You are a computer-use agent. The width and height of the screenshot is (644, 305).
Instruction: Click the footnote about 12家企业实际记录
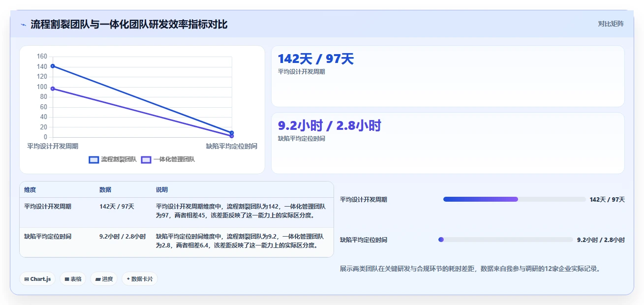(x=470, y=269)
